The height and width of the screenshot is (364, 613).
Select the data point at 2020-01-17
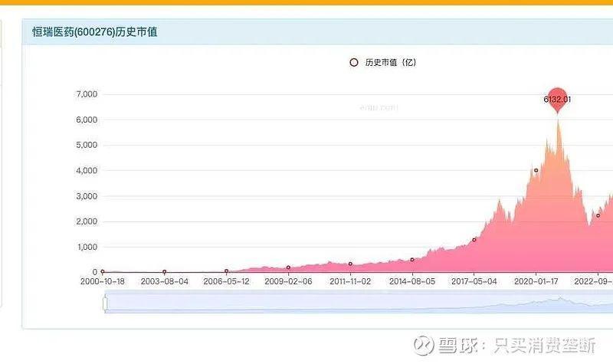pyautogui.click(x=536, y=170)
